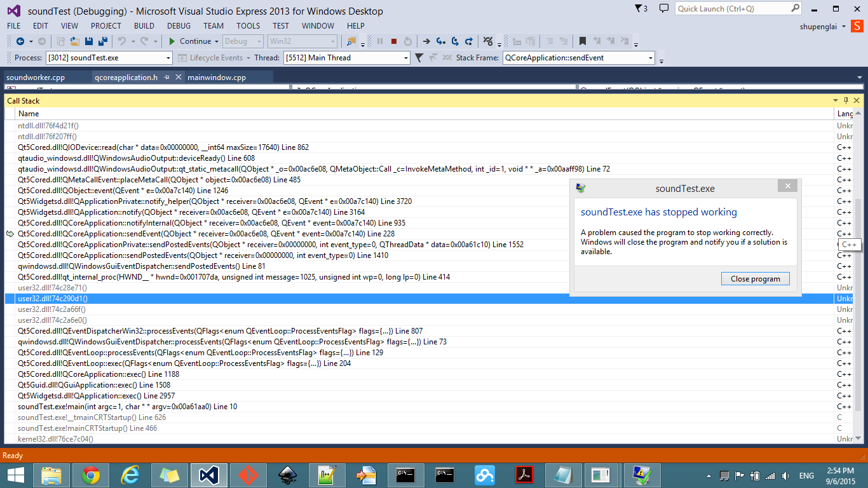Open the DEBUG menu
The height and width of the screenshot is (488, 868).
pyautogui.click(x=179, y=26)
